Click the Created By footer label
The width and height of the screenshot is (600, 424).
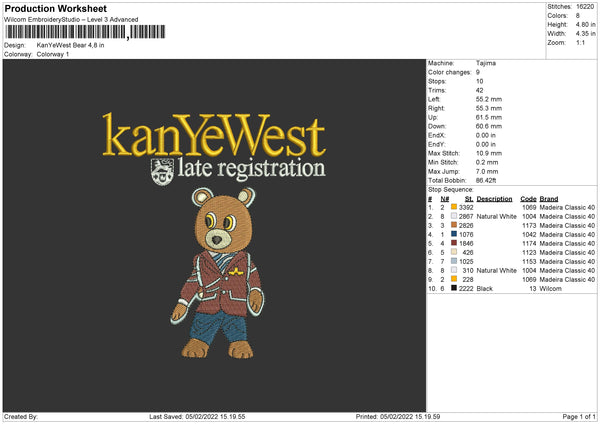tap(21, 416)
